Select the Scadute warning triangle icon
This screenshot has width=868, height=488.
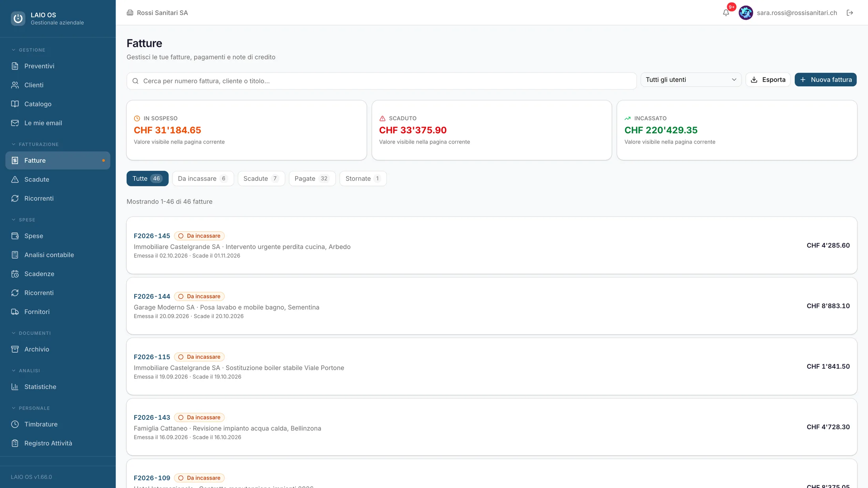click(15, 179)
